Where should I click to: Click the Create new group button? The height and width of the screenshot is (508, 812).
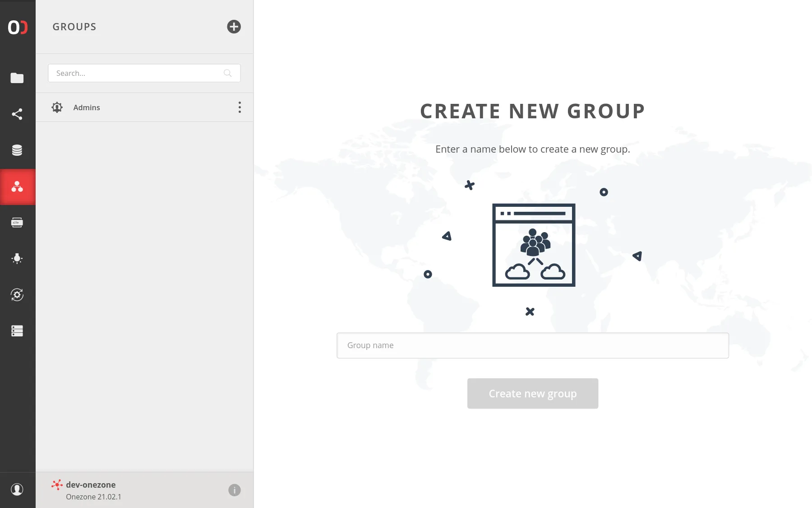(532, 393)
